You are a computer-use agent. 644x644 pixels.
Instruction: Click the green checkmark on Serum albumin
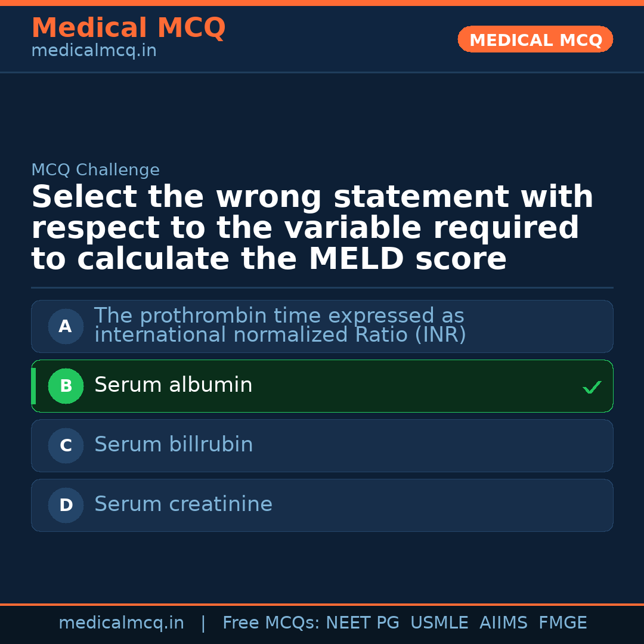pyautogui.click(x=592, y=387)
